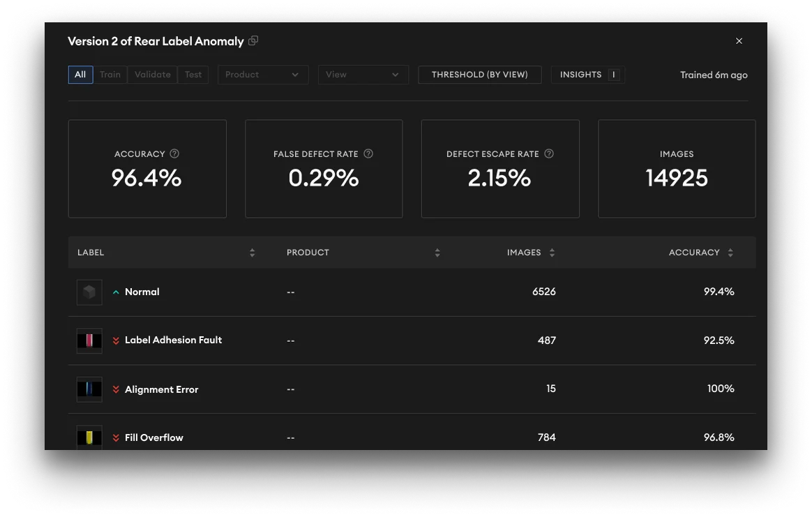The height and width of the screenshot is (517, 812).
Task: Expand the Fill Overflow row
Action: [x=116, y=437]
